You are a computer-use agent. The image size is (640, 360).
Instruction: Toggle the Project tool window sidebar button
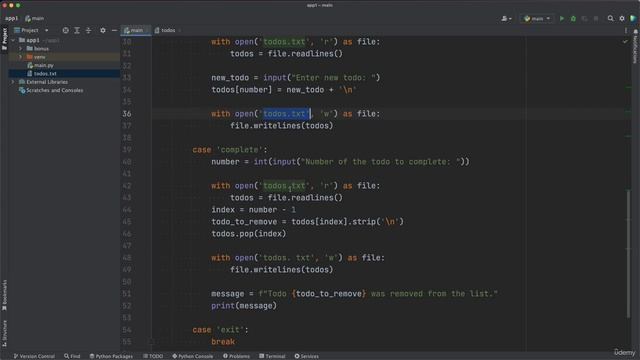tap(4, 39)
